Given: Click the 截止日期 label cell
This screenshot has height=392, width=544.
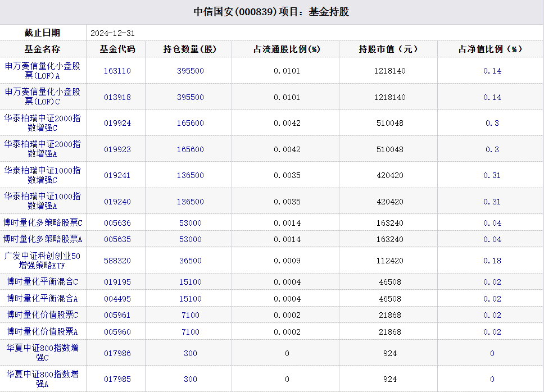Looking at the screenshot, I should (x=43, y=33).
